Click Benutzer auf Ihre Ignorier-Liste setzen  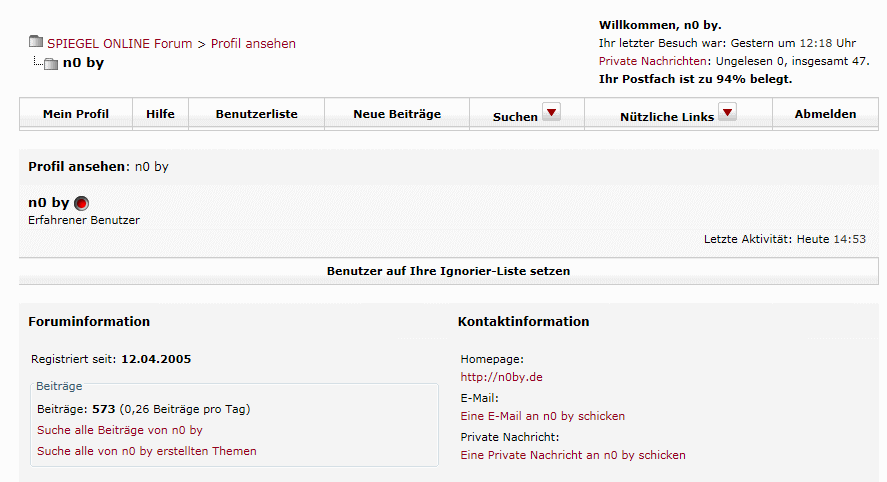449,271
